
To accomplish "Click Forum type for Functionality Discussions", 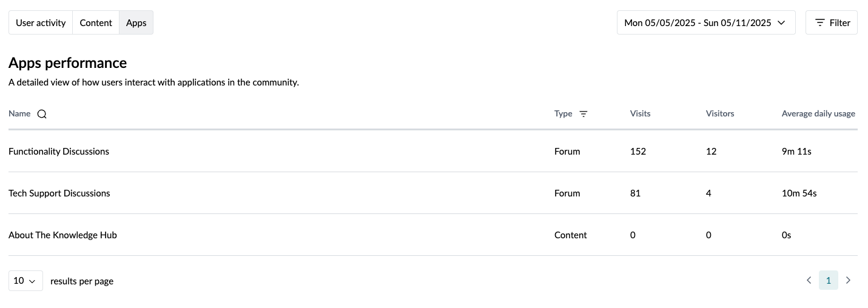I will [x=567, y=151].
